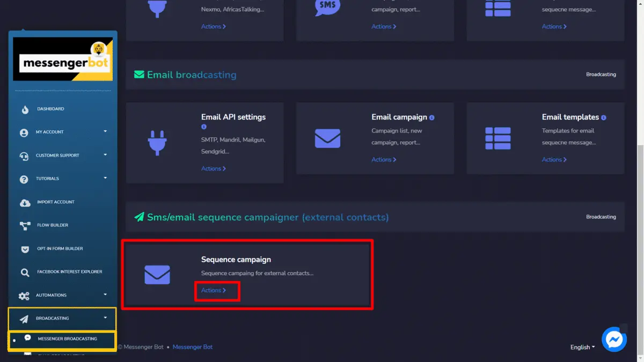Click Email campaign title text
Screen dimensions: 644x362
(399, 117)
